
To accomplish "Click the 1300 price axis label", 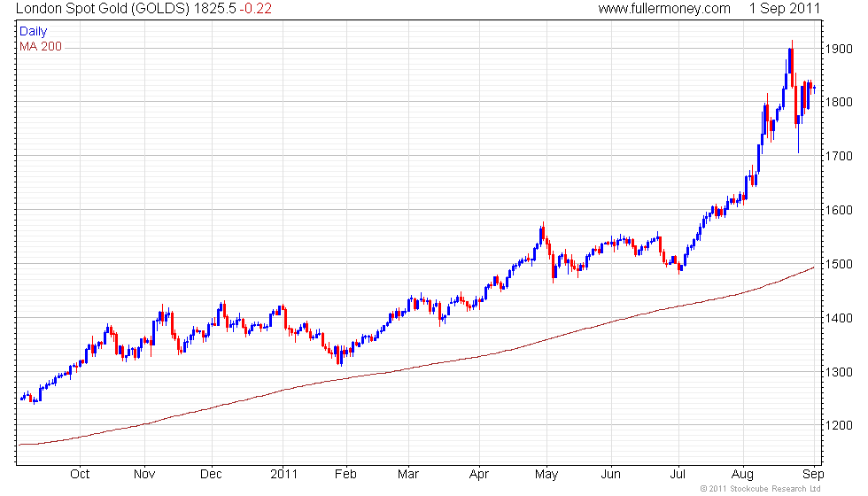I will [839, 372].
